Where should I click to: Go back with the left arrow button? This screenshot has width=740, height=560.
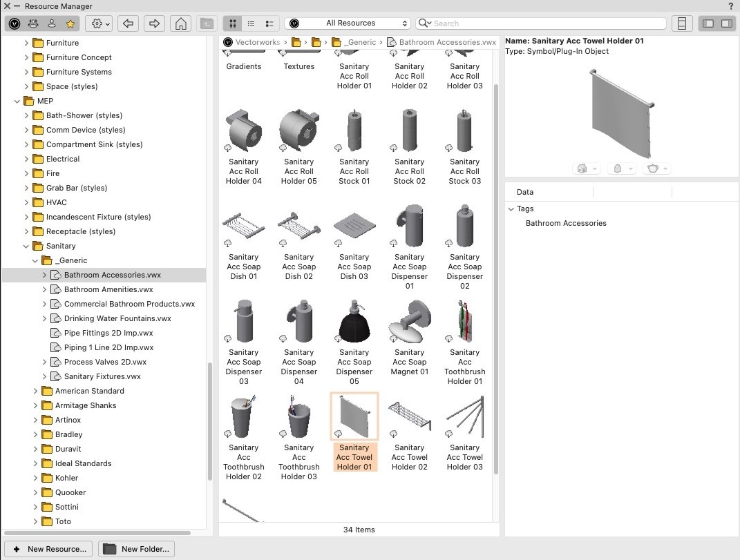pyautogui.click(x=127, y=23)
